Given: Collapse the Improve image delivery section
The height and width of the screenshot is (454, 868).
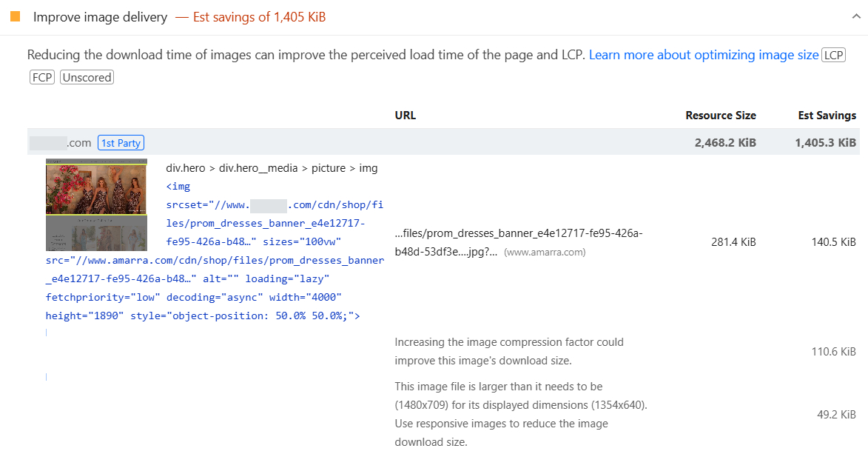Looking at the screenshot, I should [855, 14].
